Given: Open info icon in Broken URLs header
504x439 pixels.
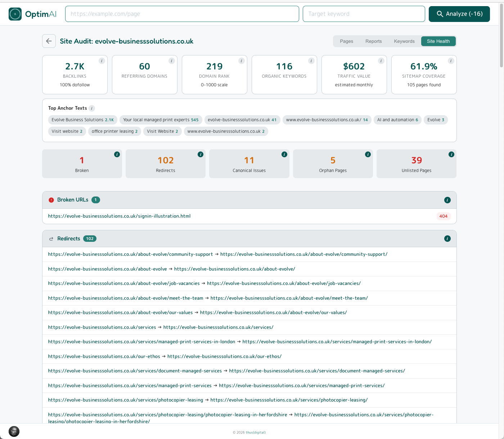Looking at the screenshot, I should (447, 200).
